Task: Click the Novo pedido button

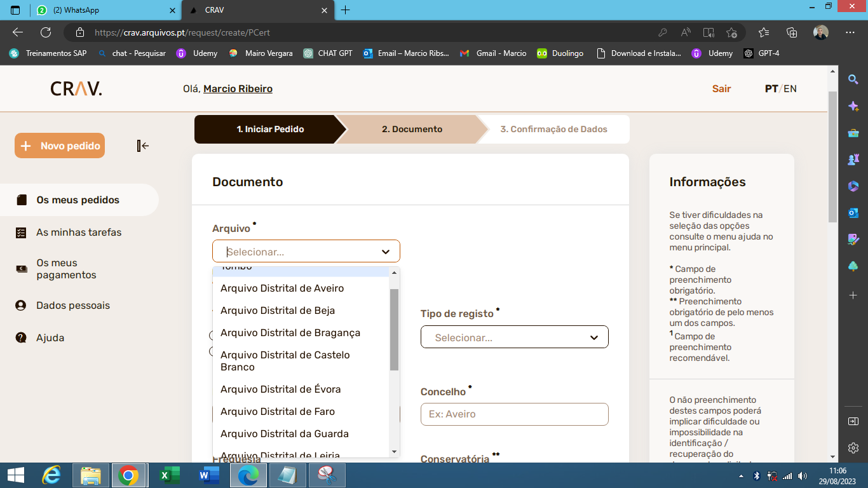Action: (60, 146)
